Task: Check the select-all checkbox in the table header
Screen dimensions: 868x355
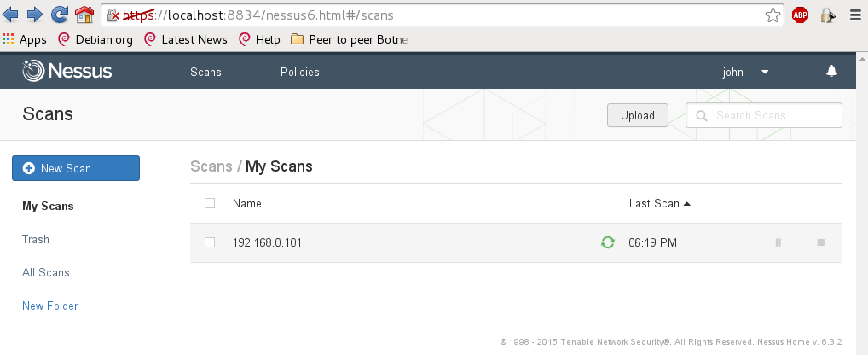Action: 210,203
